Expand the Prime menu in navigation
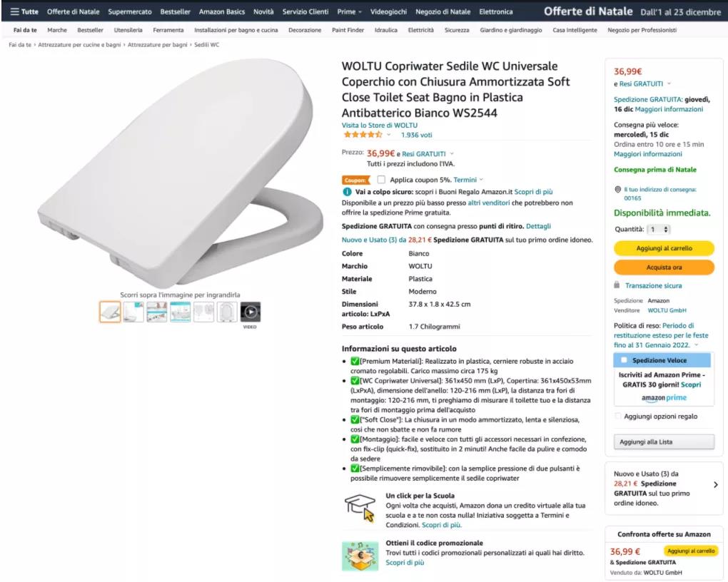Viewport: 728px width, 582px height. [x=349, y=12]
